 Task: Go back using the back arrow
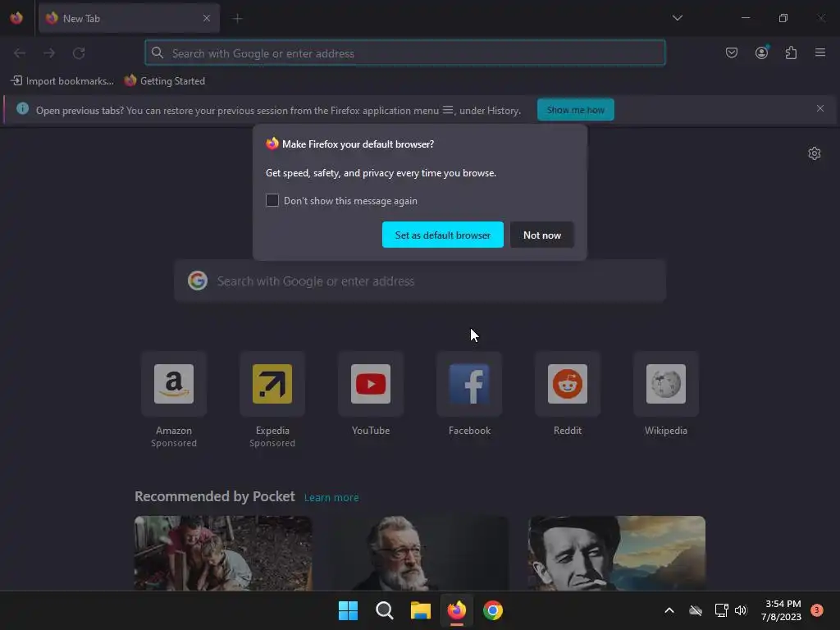[x=20, y=53]
